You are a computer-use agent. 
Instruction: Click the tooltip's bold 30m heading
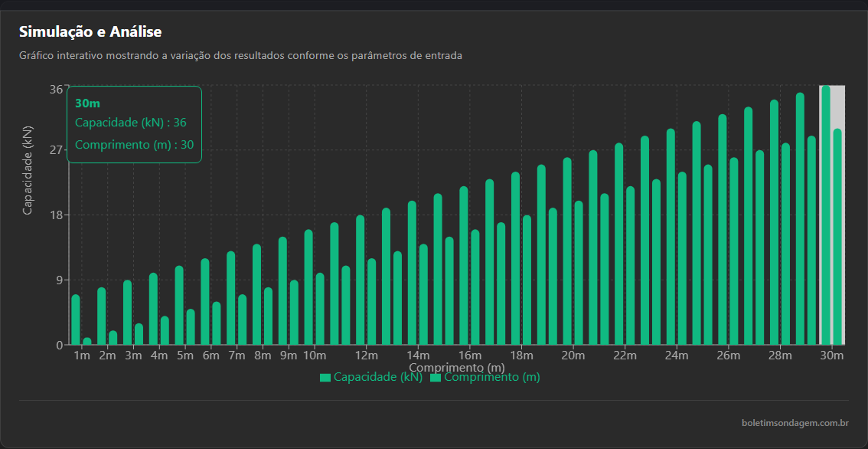[x=88, y=103]
